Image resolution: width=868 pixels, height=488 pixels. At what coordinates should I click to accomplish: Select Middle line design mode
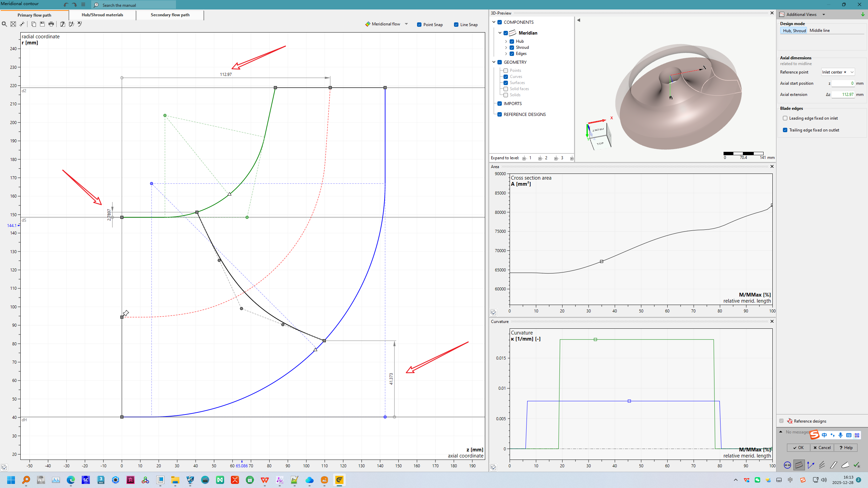(x=820, y=30)
